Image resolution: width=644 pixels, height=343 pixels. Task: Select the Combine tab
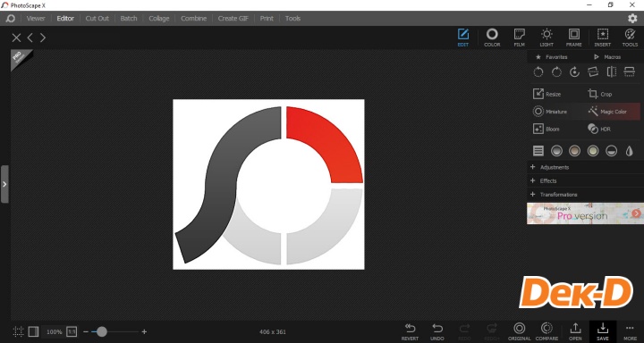(x=193, y=19)
